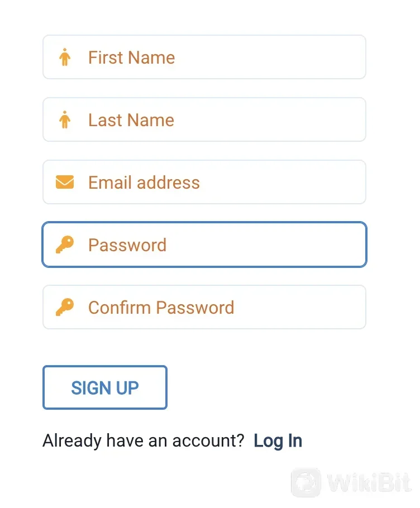Click the 'Confirm Password' placeholder text
Image resolution: width=420 pixels, height=508 pixels.
click(161, 308)
